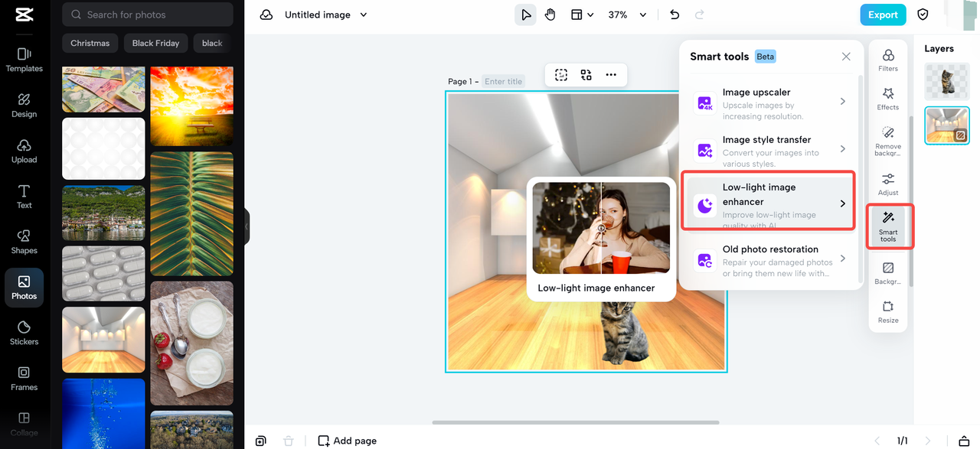Viewport: 980px width, 449px height.
Task: Open the Untitled image title dropdown
Action: 325,15
